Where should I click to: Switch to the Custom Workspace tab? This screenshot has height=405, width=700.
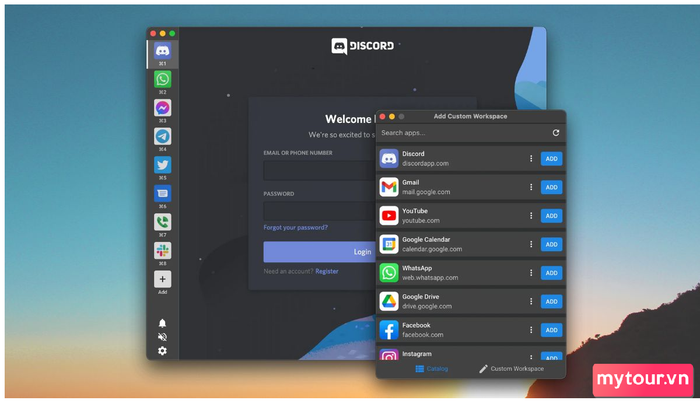512,369
